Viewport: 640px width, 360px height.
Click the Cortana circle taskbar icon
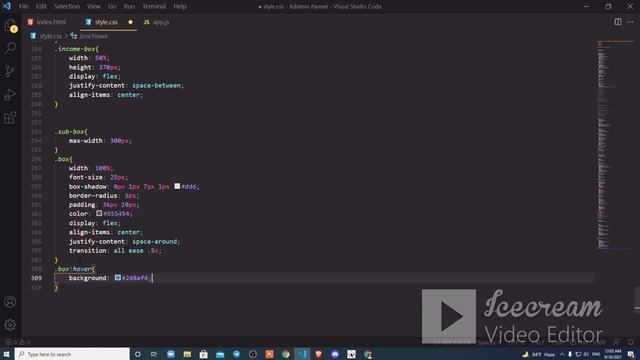[x=138, y=354]
